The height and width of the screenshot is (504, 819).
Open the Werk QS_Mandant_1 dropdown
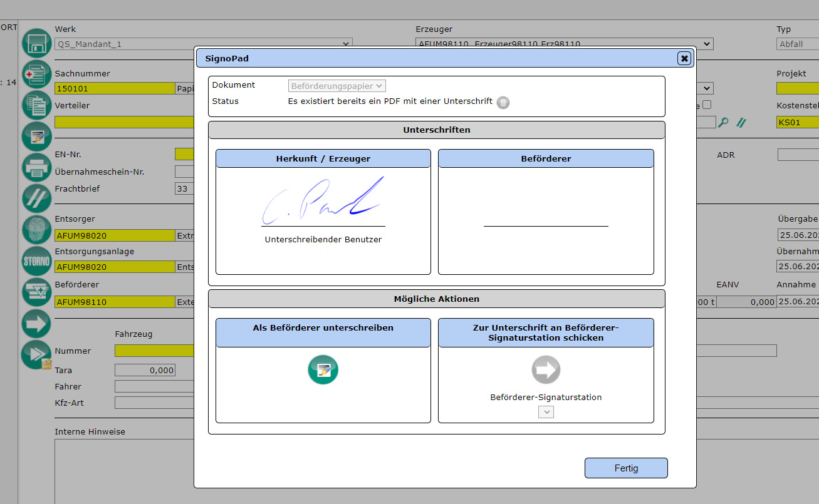pos(204,44)
